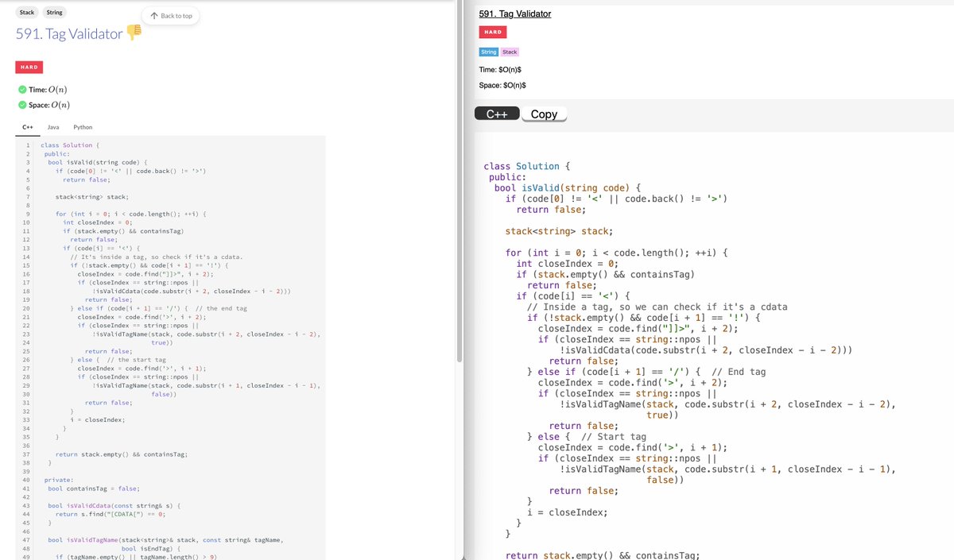
Task: Click '// Start tag' comment in right code
Action: click(614, 436)
